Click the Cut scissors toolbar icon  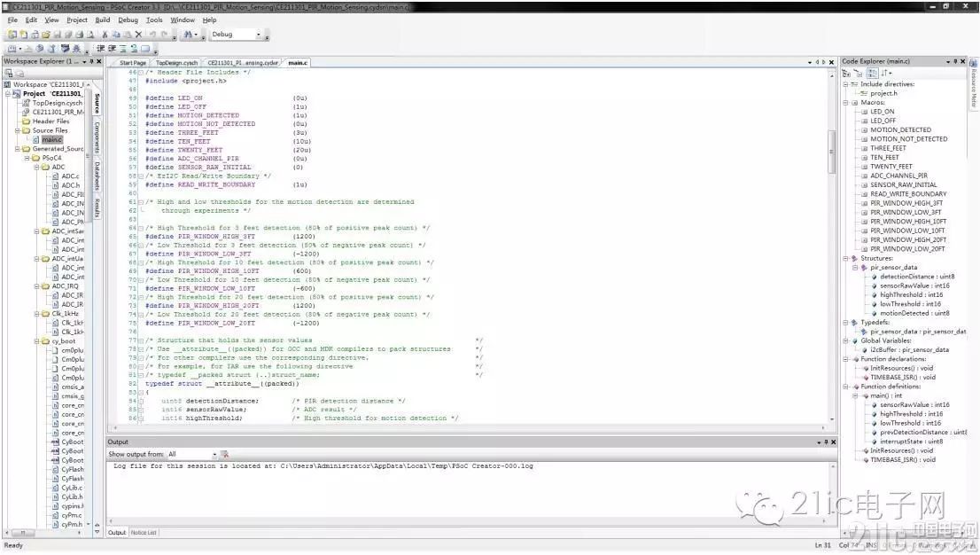tap(105, 35)
